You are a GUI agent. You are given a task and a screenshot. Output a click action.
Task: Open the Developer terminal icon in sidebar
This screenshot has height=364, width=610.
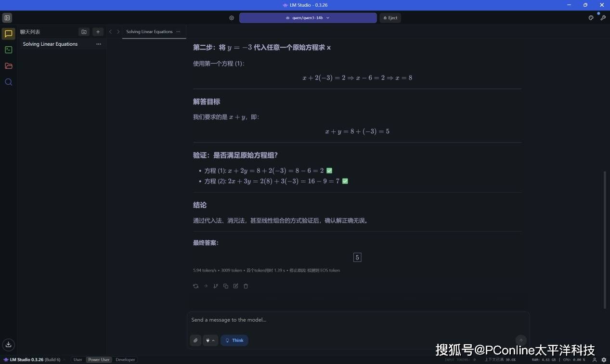(x=8, y=50)
